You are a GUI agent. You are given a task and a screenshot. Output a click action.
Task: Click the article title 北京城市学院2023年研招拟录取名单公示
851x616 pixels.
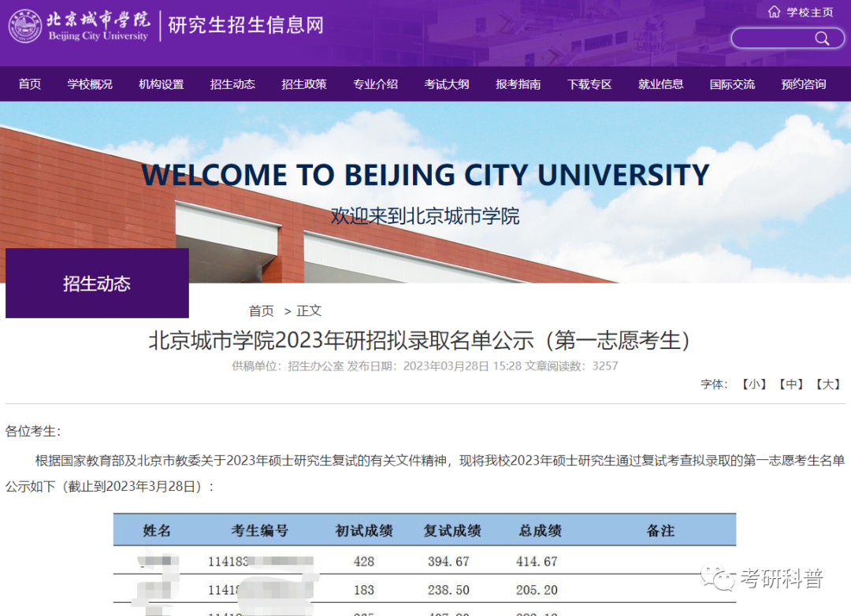[x=419, y=341]
